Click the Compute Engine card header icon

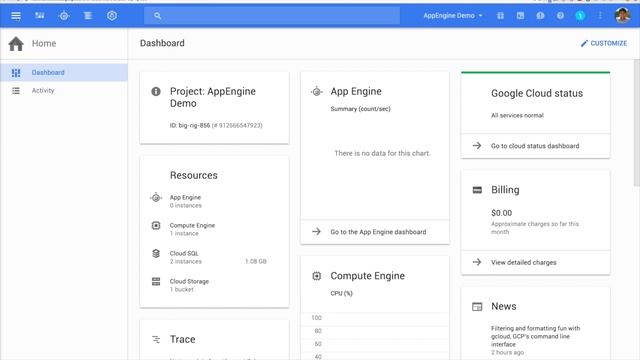click(317, 276)
